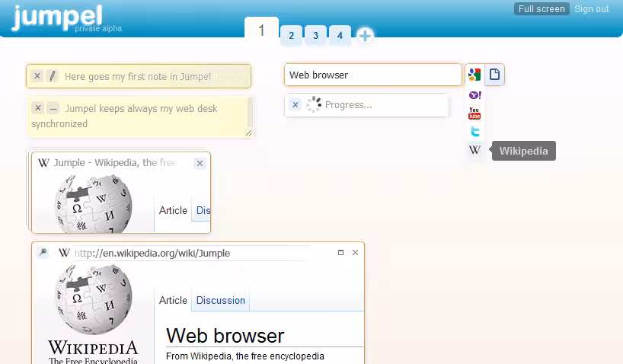Add a new desk with plus icon
This screenshot has width=623, height=364.
coord(365,36)
